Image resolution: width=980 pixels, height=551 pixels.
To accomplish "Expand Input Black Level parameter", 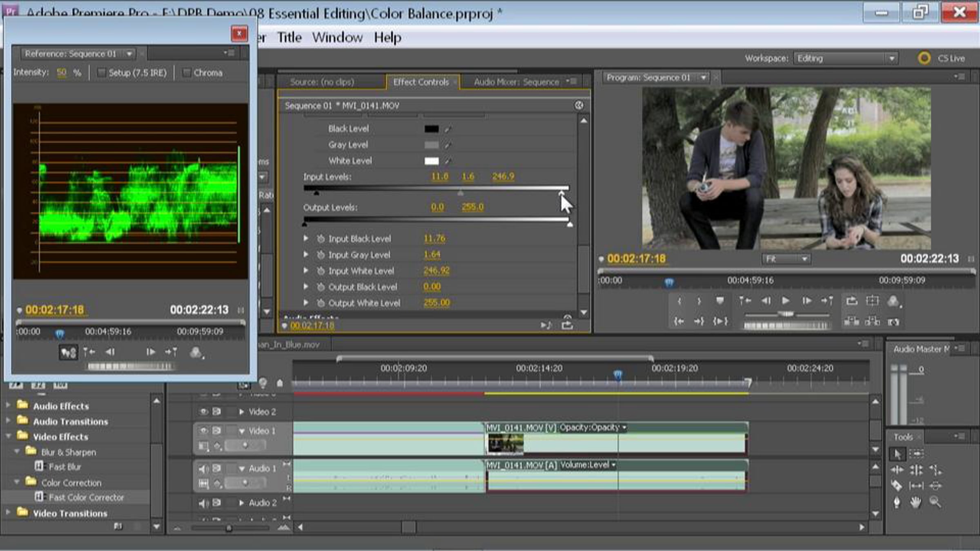I will click(x=306, y=238).
